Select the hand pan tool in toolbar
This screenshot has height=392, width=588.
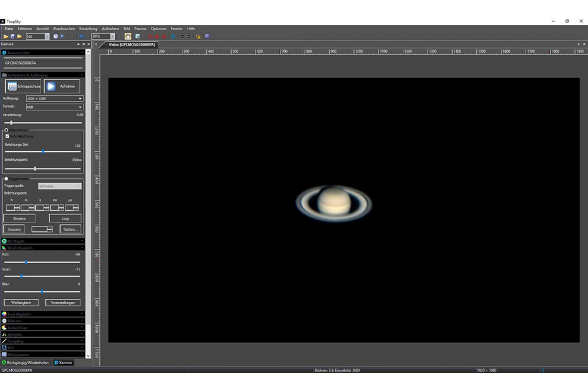128,36
